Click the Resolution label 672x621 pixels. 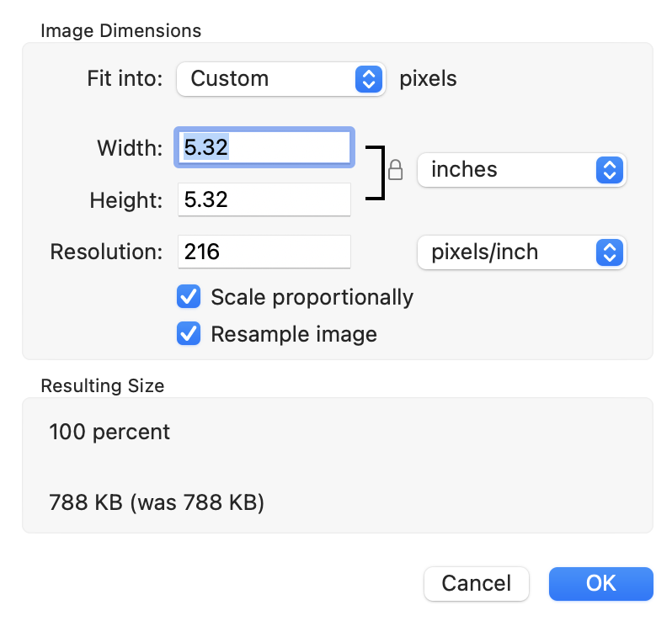106,252
